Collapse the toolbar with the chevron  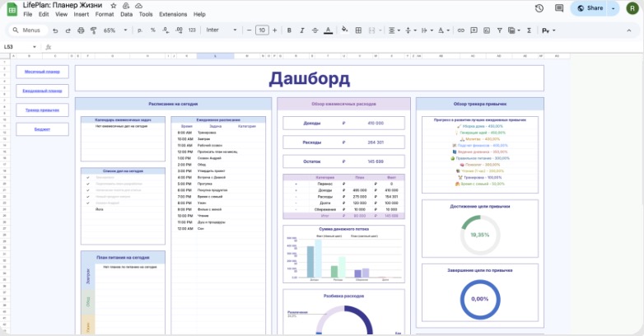pos(629,30)
